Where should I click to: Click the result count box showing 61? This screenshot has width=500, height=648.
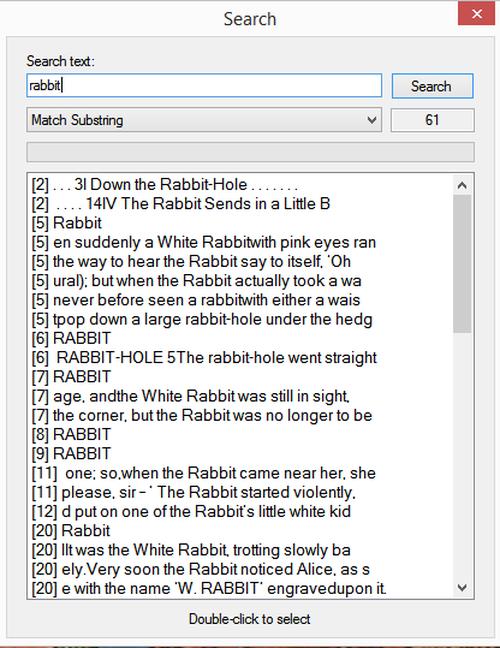(432, 120)
